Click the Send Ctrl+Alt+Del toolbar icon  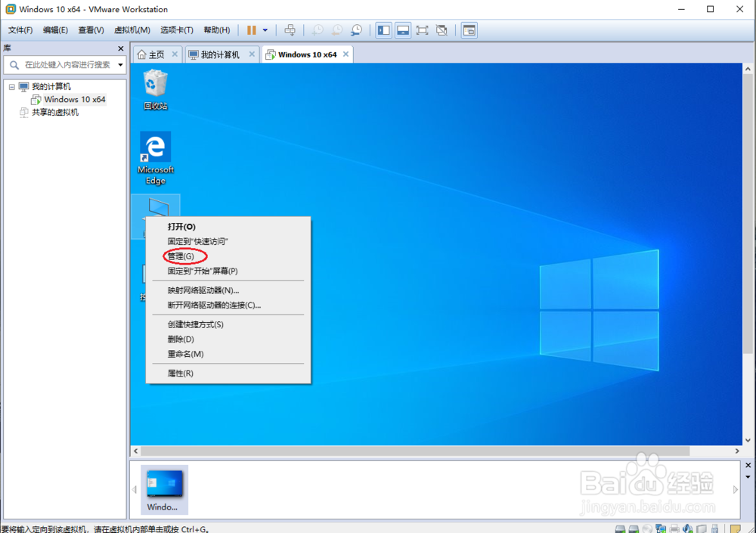(x=290, y=30)
